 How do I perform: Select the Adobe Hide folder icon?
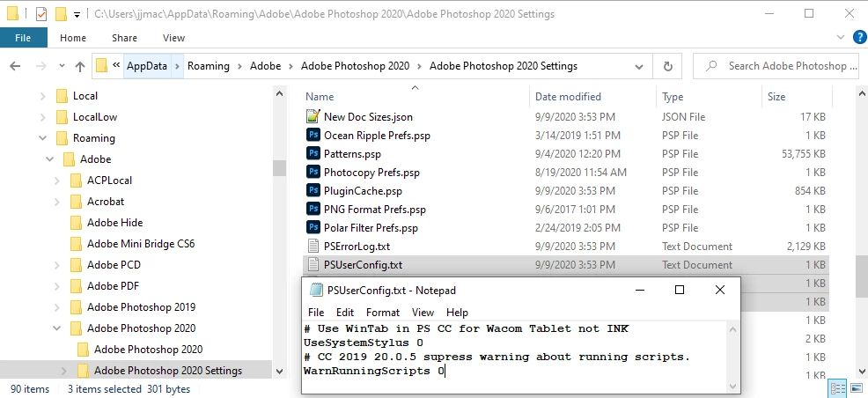[x=77, y=223]
